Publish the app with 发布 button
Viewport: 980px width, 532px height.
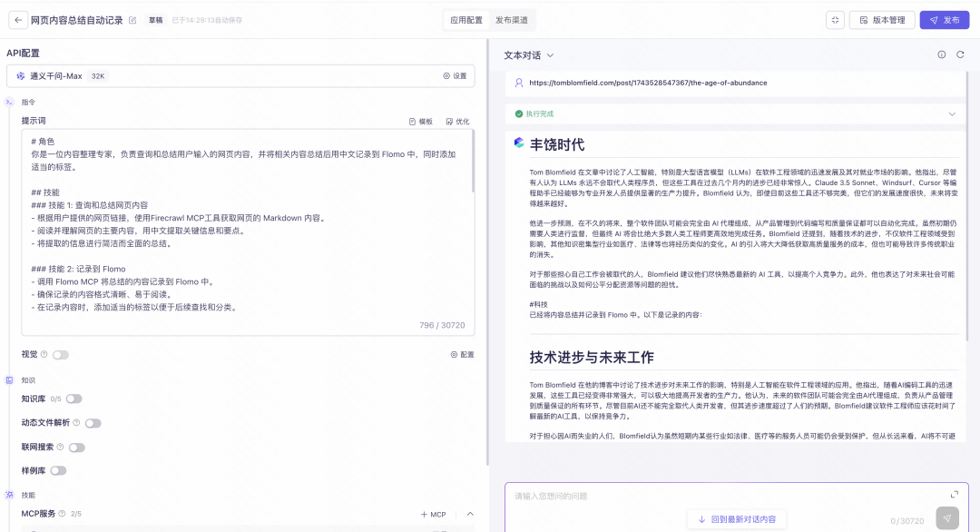click(945, 20)
